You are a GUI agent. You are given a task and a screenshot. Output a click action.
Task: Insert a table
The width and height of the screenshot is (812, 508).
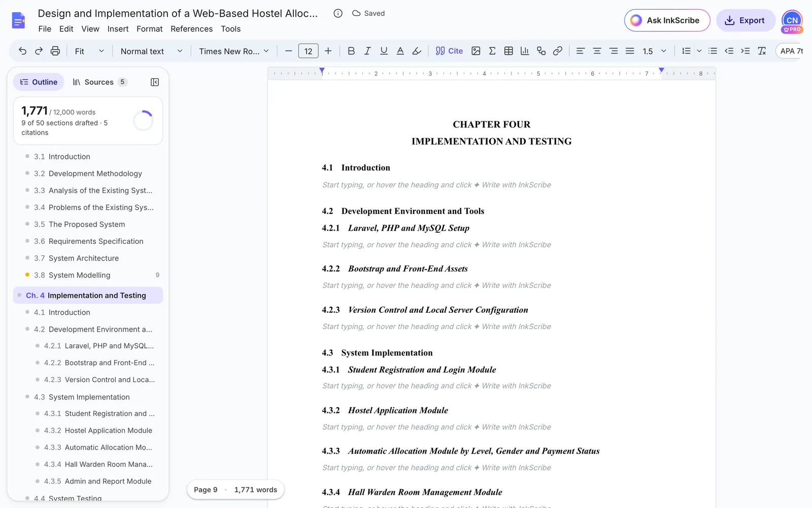click(x=509, y=51)
